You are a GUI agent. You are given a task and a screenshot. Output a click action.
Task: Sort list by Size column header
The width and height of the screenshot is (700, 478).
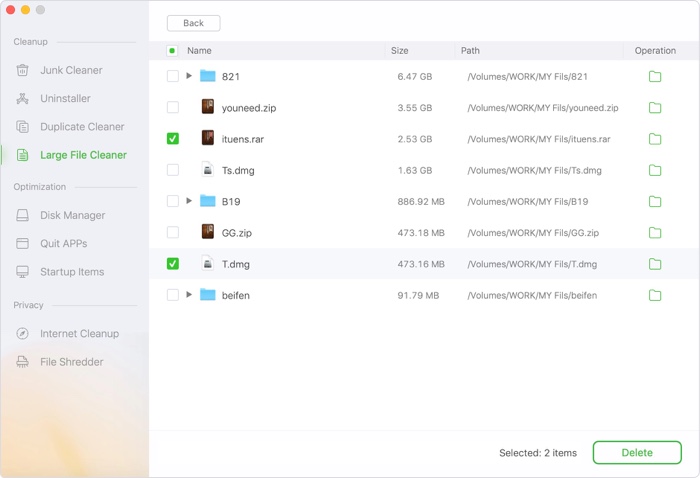[x=400, y=50]
